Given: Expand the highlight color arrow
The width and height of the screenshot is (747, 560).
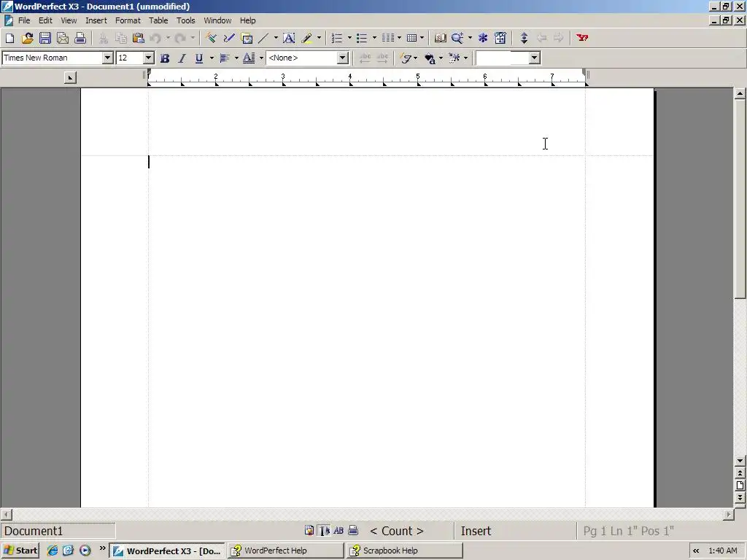Looking at the screenshot, I should coord(319,38).
